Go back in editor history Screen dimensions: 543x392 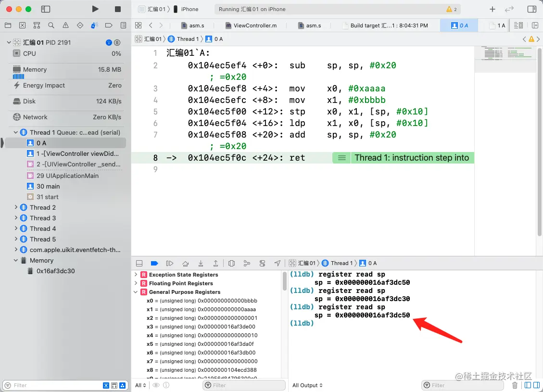tap(151, 25)
